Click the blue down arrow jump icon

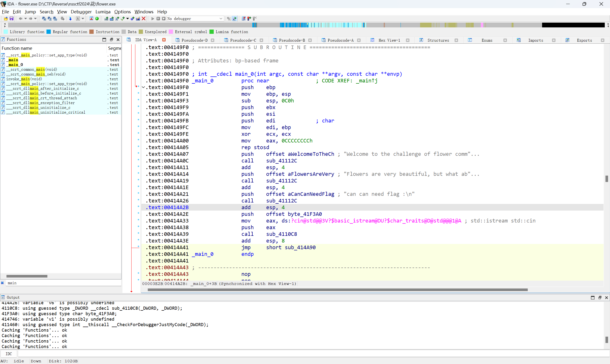(70, 19)
